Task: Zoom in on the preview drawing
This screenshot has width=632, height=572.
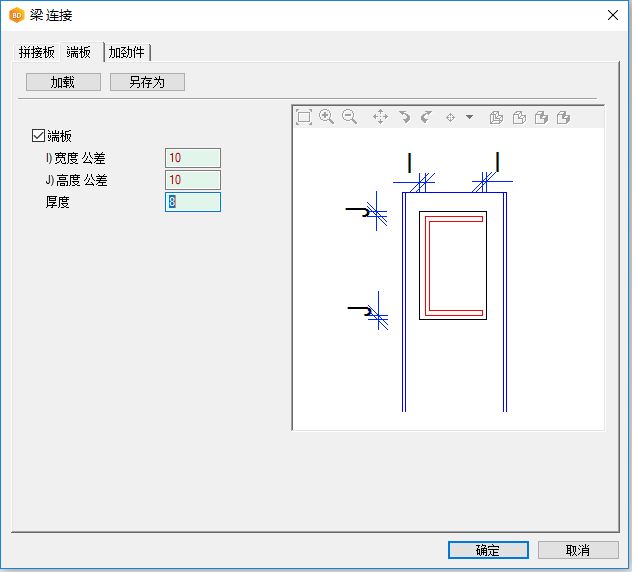Action: (x=326, y=117)
